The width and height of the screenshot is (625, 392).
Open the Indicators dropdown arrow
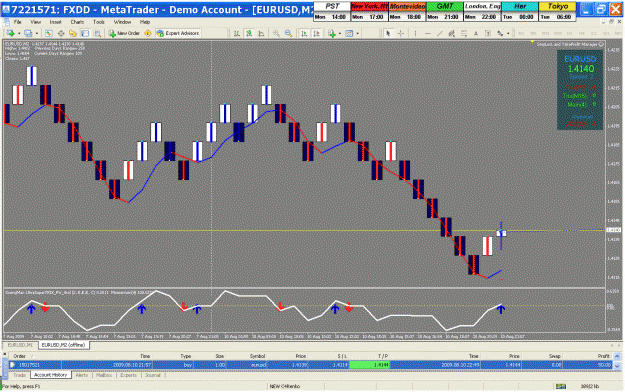[340, 33]
